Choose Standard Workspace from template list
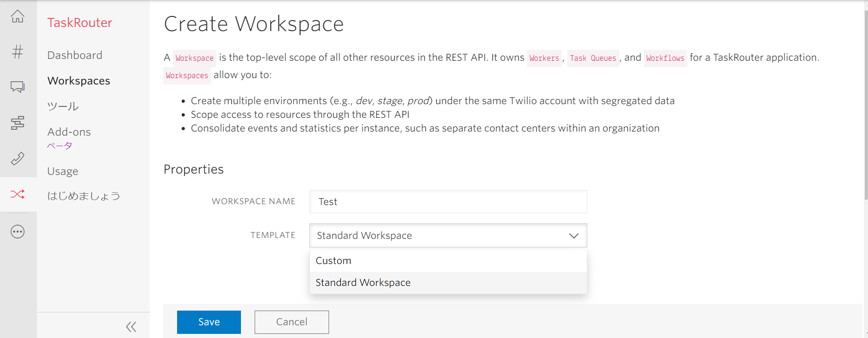The height and width of the screenshot is (338, 868). (x=448, y=283)
